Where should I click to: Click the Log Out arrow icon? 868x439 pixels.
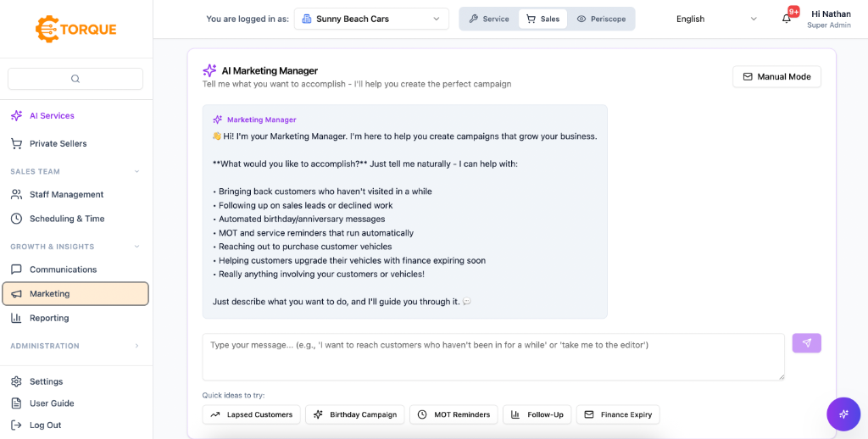pyautogui.click(x=17, y=425)
